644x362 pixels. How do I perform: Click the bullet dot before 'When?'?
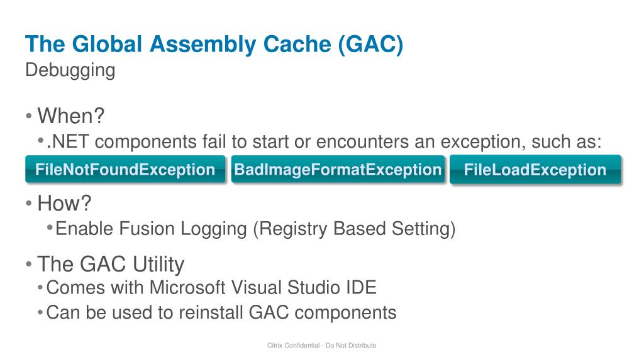(29, 116)
